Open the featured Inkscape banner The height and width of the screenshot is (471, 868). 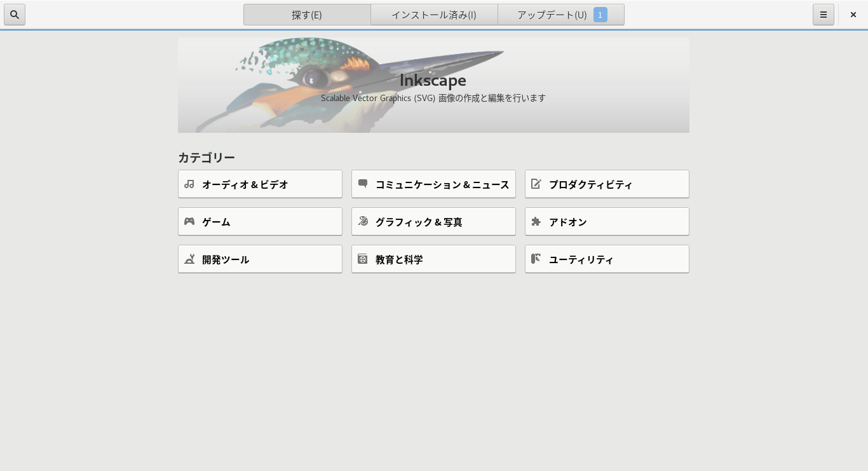pyautogui.click(x=433, y=85)
